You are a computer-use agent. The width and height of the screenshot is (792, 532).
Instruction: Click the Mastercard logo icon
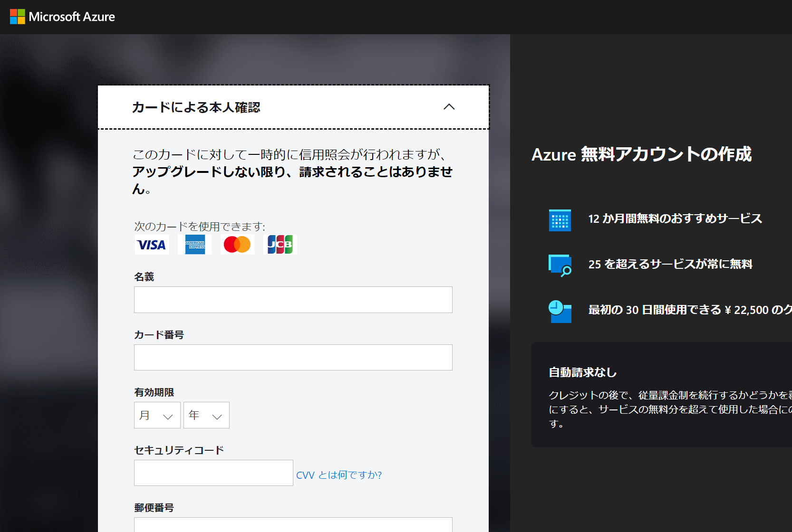click(x=237, y=245)
